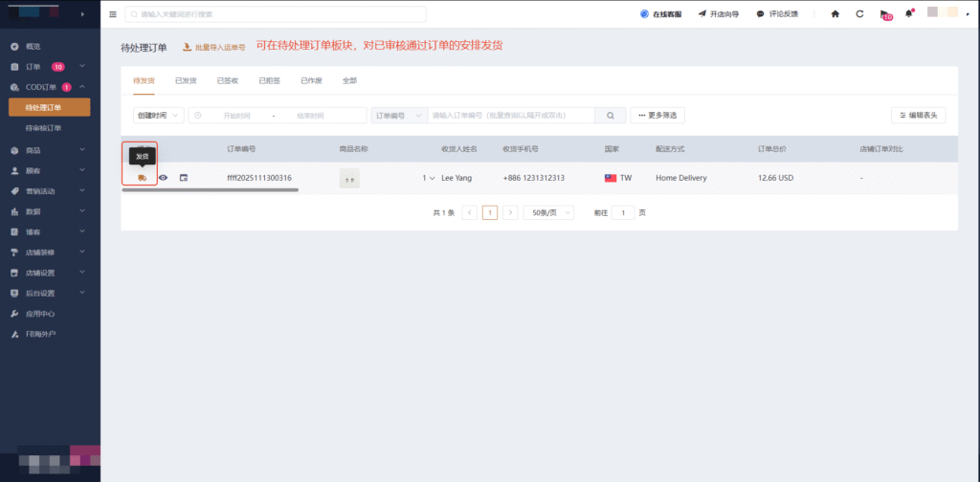Open the notification bell
Image resolution: width=980 pixels, height=482 pixels.
(x=908, y=14)
